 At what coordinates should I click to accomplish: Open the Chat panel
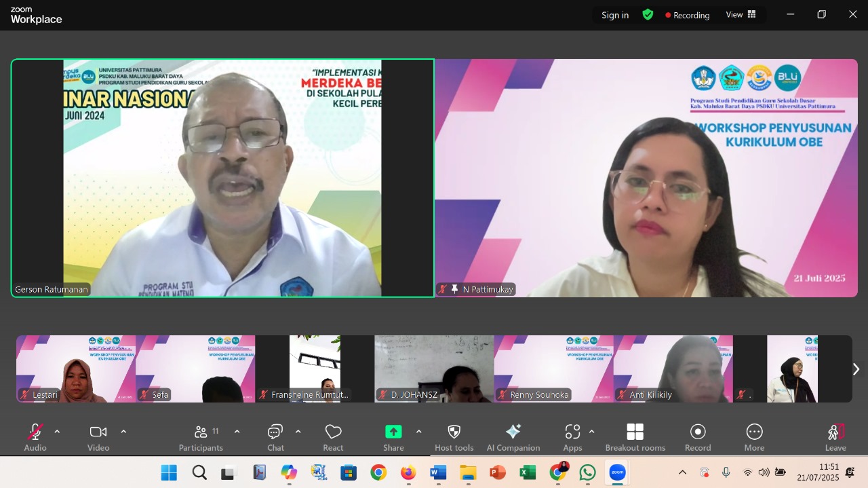click(x=275, y=437)
